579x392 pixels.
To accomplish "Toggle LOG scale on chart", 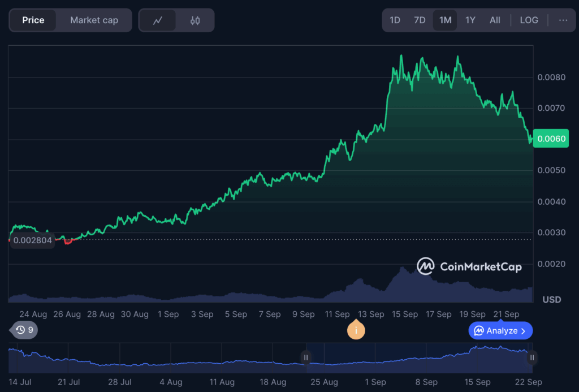I will tap(529, 20).
